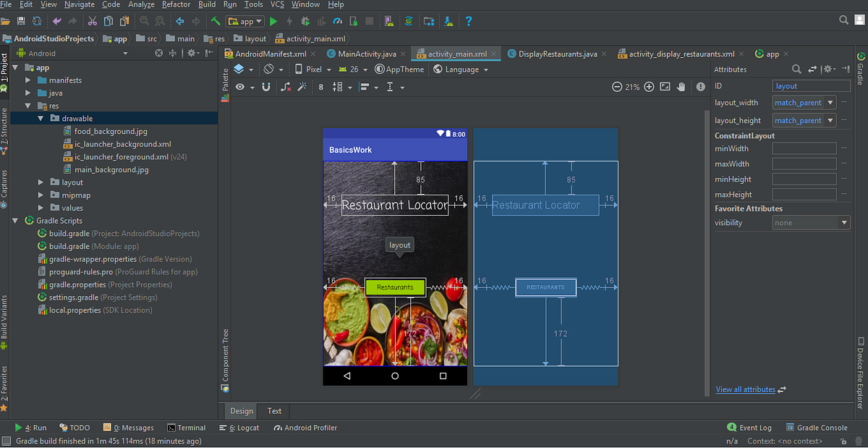The height and width of the screenshot is (448, 868).
Task: Toggle Autoconnect with the magnet icon
Action: tap(266, 87)
